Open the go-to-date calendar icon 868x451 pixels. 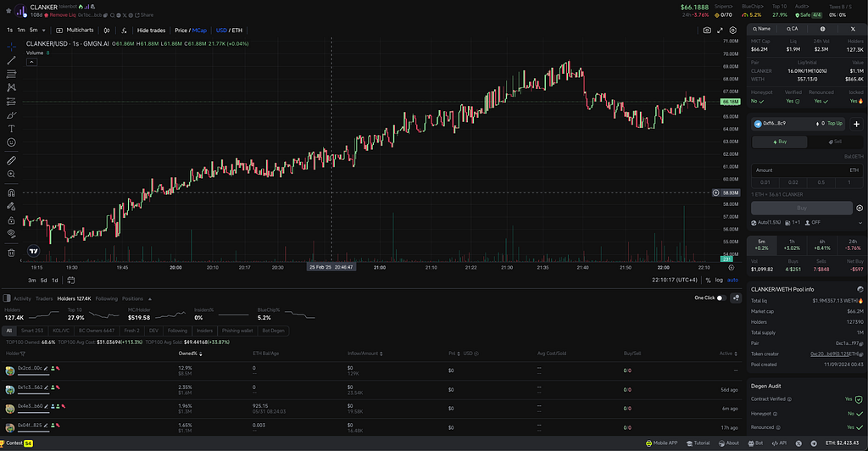71,281
